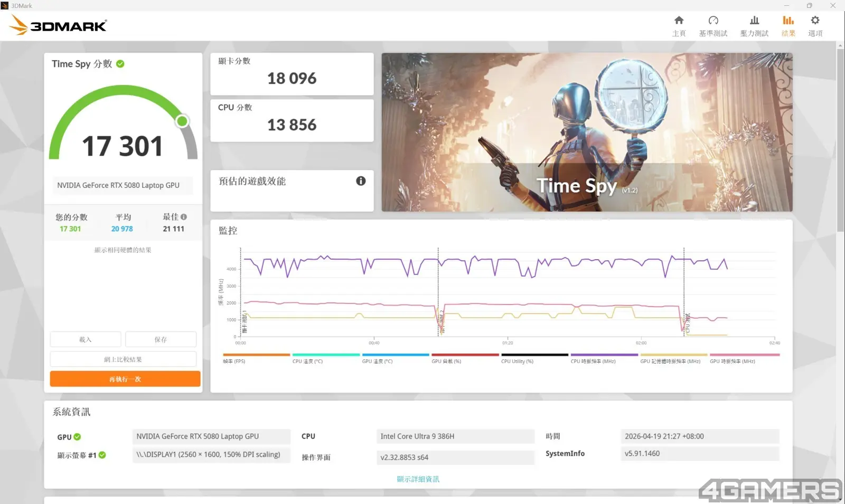Open the 壓力測試 stress test section
The image size is (845, 504).
coord(754,26)
